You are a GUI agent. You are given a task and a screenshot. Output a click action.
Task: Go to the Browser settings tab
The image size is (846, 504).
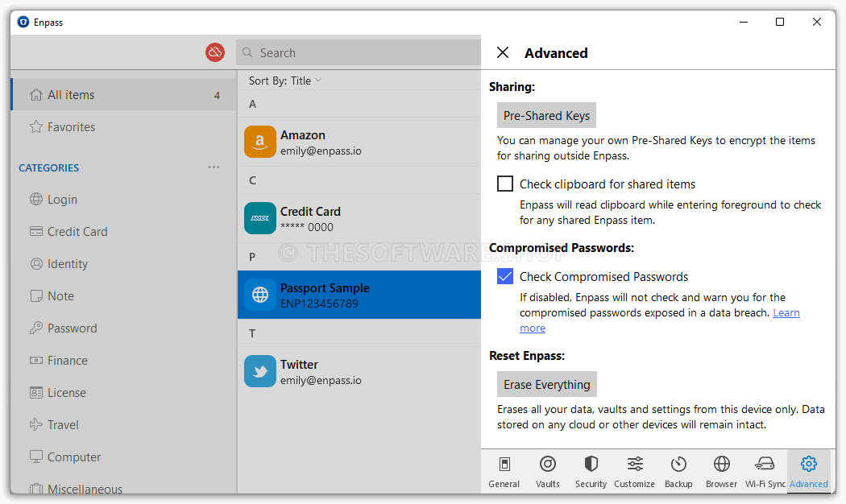coord(721,471)
